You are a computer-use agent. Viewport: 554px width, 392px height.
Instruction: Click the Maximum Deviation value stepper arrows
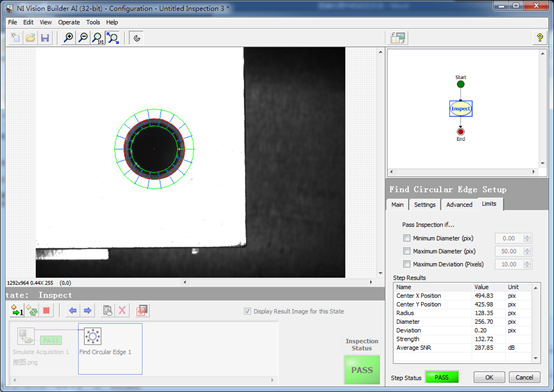(x=527, y=264)
